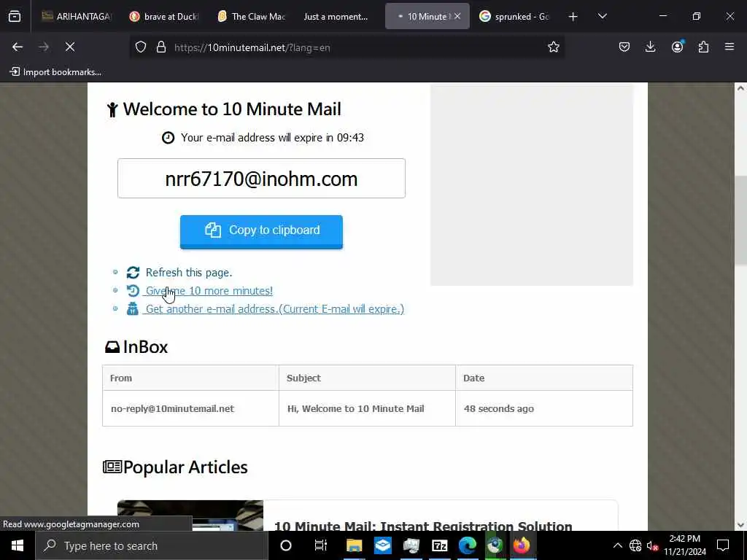The height and width of the screenshot is (560, 747).
Task: Open the notification center icon
Action: pos(723,545)
